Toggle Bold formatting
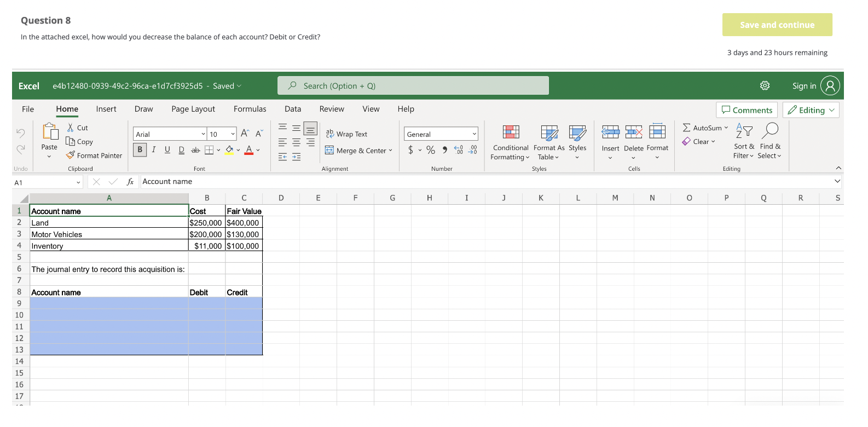Screen dimensions: 868x427 point(140,149)
